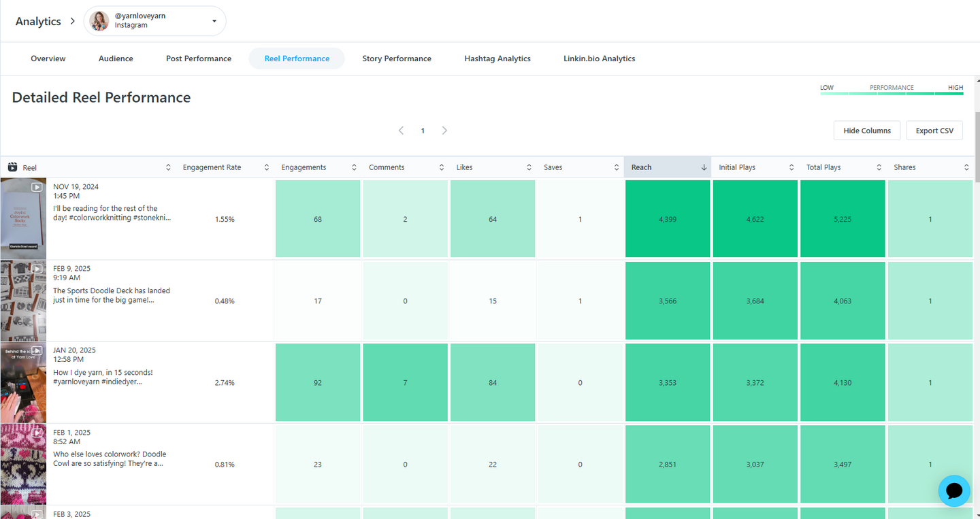Switch to the Story Performance tab
The image size is (980, 519).
[397, 58]
